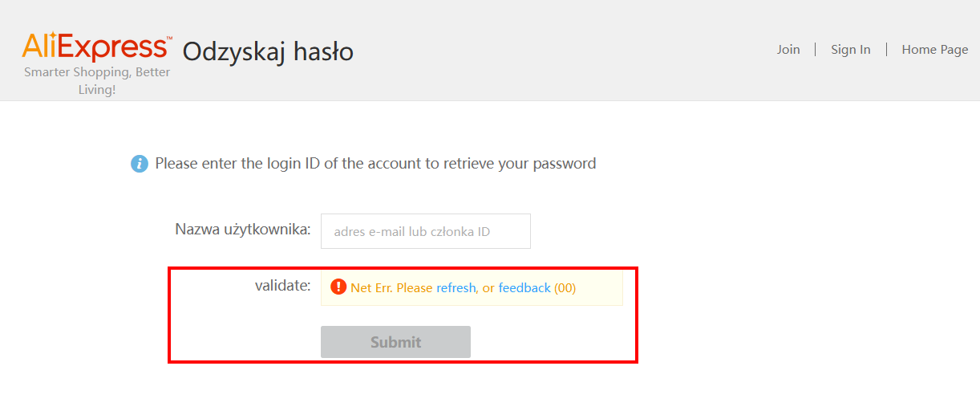Click the blue info icon
This screenshot has height=415, width=980.
[x=140, y=164]
